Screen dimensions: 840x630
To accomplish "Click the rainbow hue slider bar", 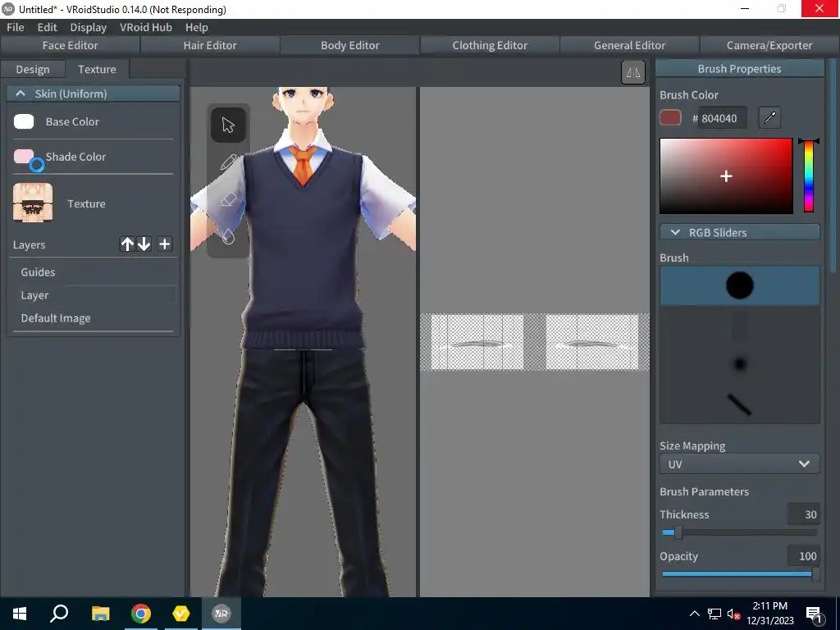I will (808, 176).
